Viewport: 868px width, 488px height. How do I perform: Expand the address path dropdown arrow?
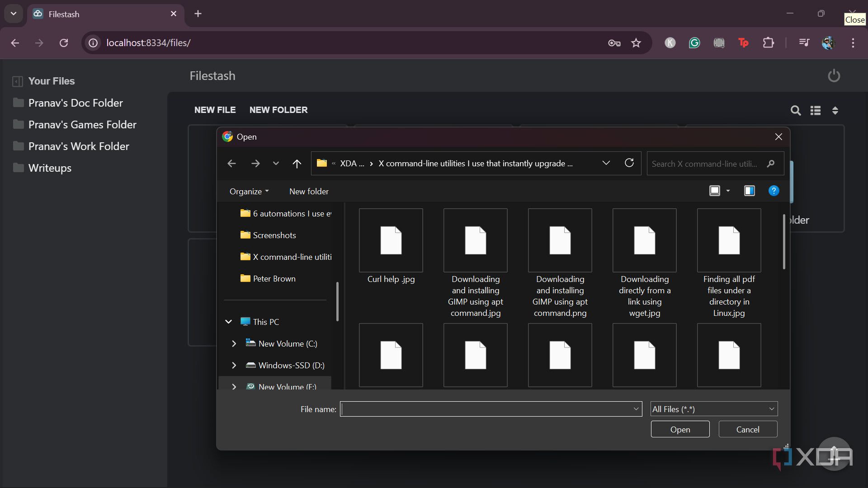606,163
